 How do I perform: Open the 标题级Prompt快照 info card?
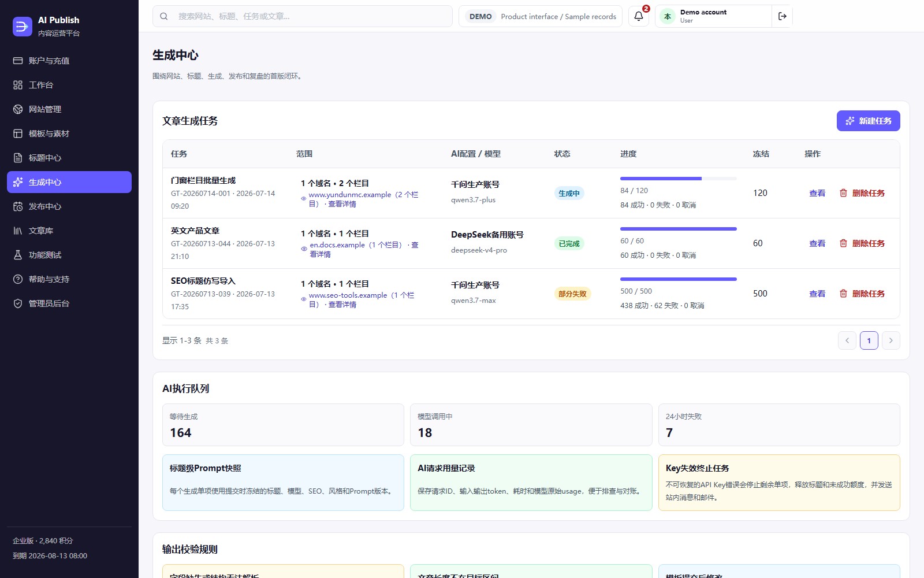click(283, 483)
